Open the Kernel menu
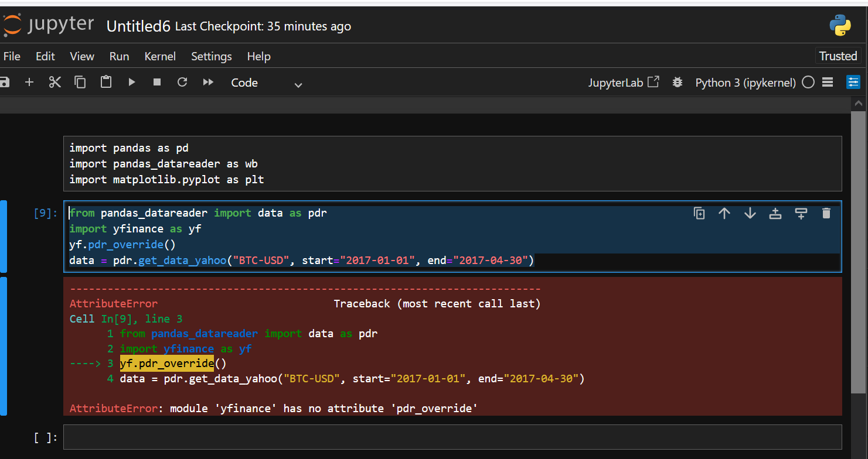Viewport: 868px width, 459px height. (x=160, y=56)
